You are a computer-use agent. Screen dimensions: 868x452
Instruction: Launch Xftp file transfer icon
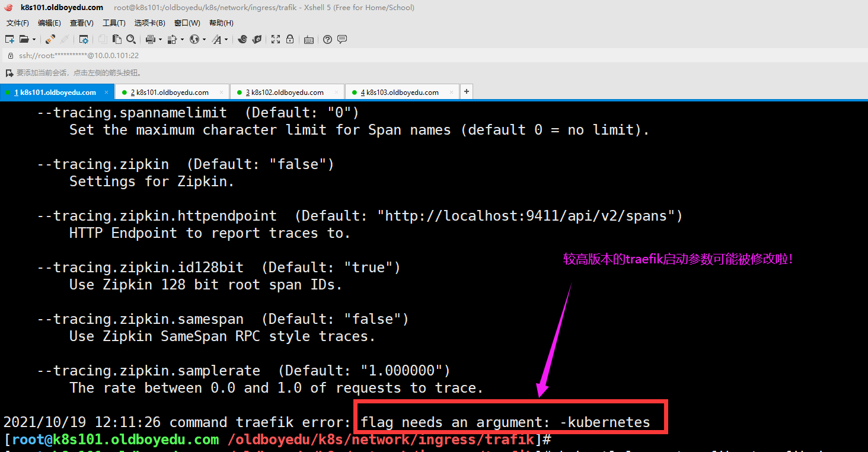tap(257, 40)
